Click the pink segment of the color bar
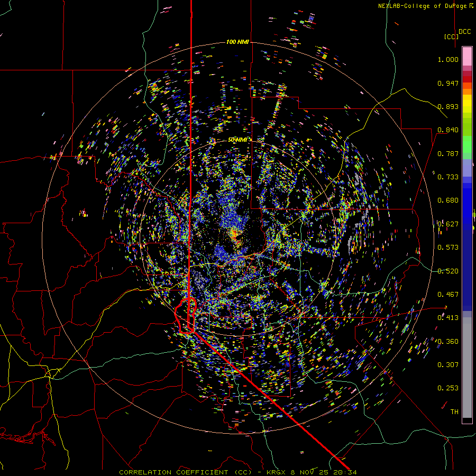Screen dimensions: 476x476 pos(467,57)
